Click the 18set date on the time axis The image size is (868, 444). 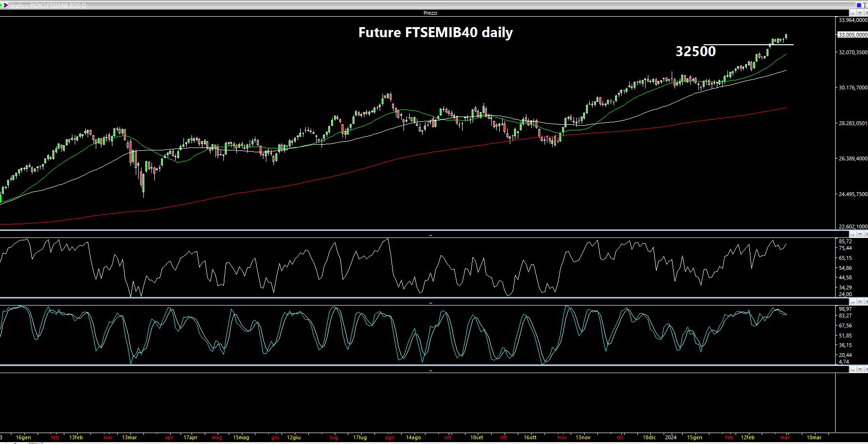pos(476,437)
